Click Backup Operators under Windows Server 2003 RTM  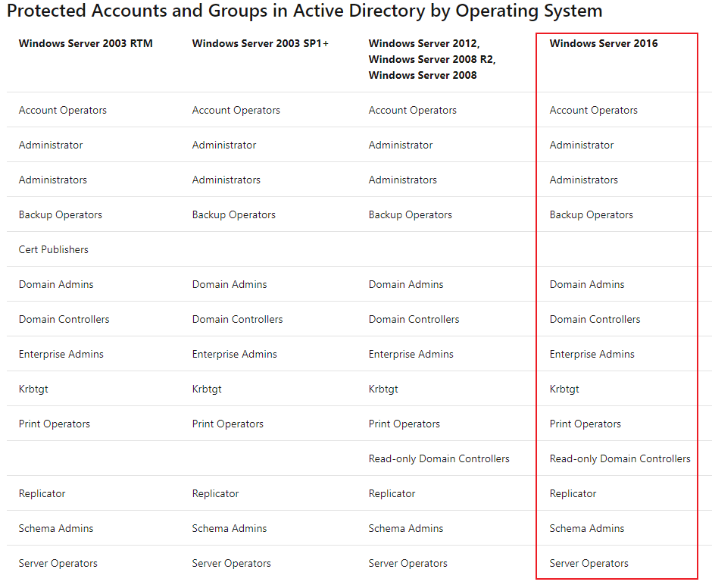pos(61,214)
